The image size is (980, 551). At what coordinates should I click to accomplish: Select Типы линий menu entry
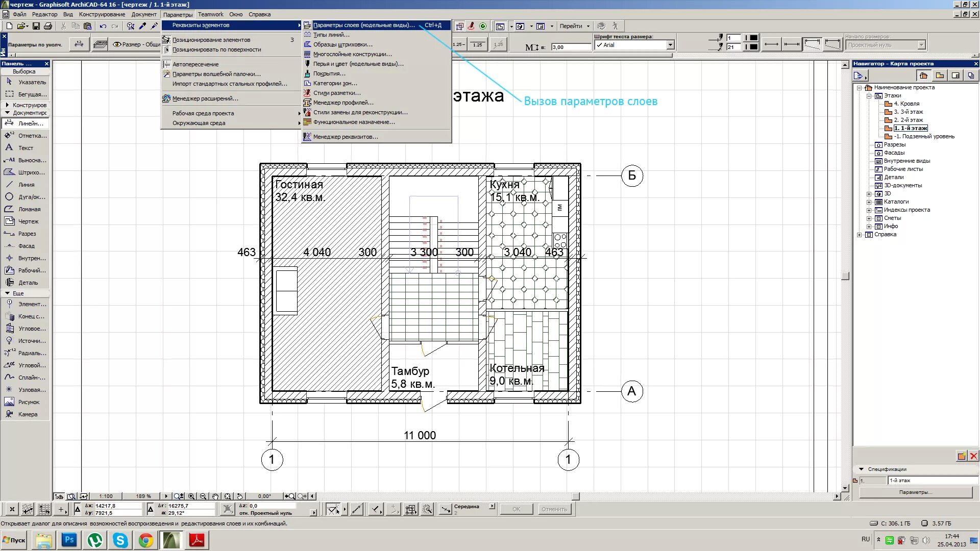click(x=331, y=35)
